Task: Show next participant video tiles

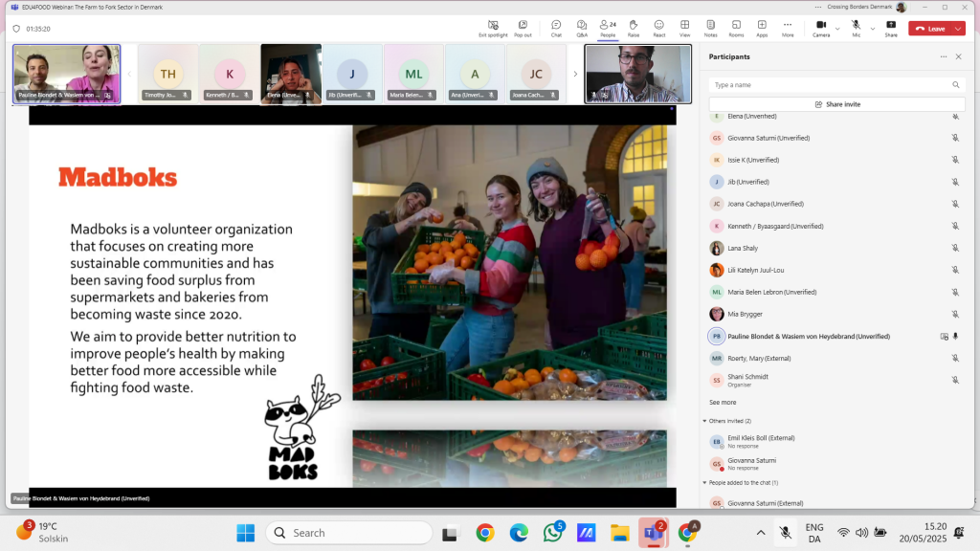Action: click(575, 74)
